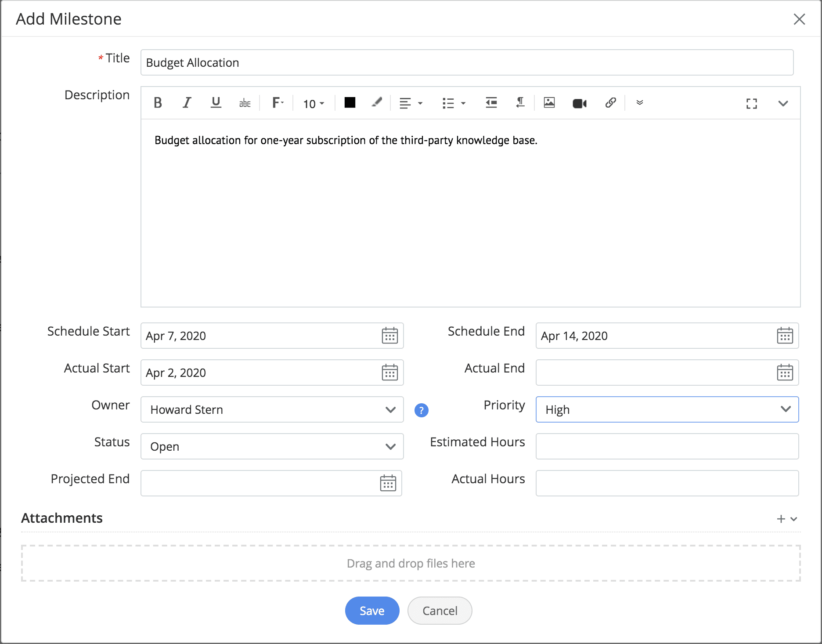Open the text alignment options
Image resolution: width=822 pixels, height=644 pixels.
[411, 103]
